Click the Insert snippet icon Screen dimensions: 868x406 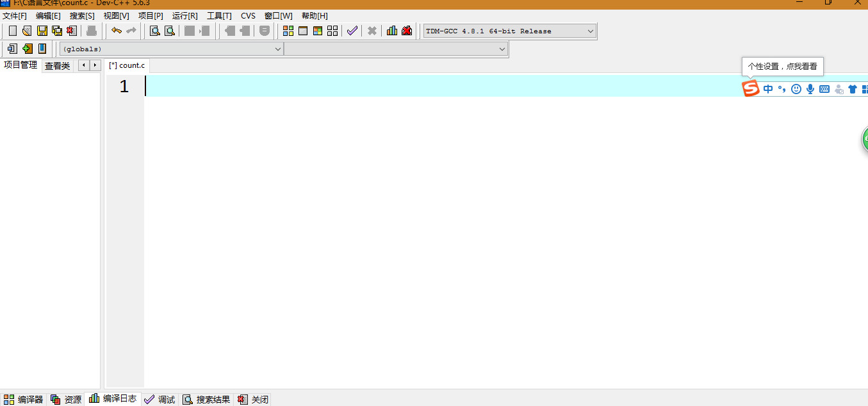pos(12,49)
